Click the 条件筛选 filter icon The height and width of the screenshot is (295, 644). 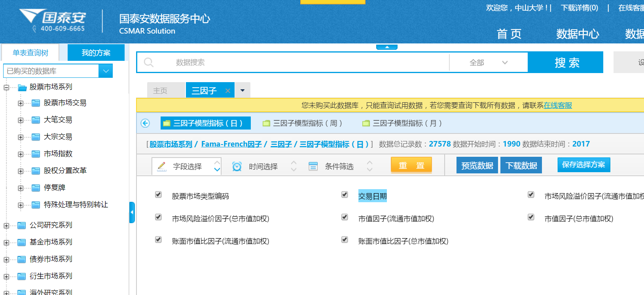click(313, 167)
